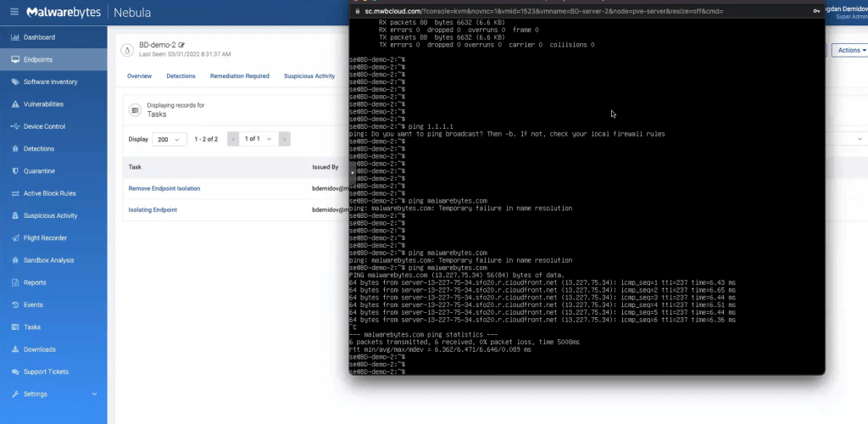868x424 pixels.
Task: Click the Vulnerabilities warning icon
Action: (x=15, y=104)
